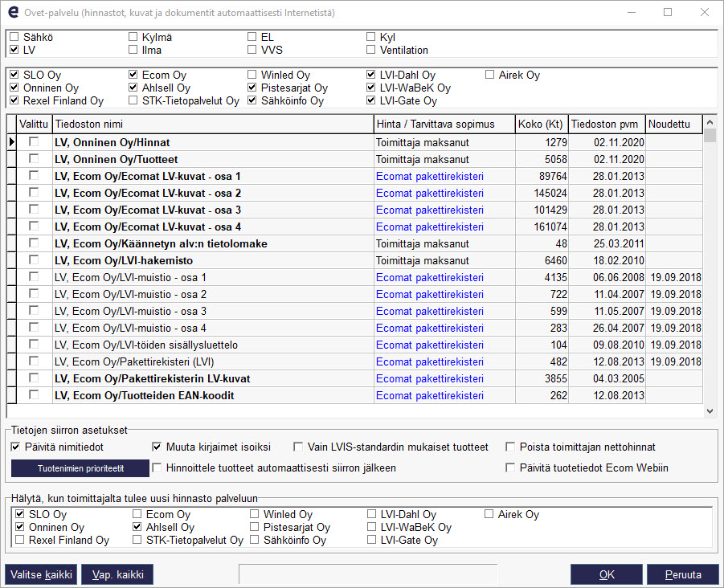Click the Tiedoston pvm column header
The width and height of the screenshot is (724, 588).
coord(607,125)
